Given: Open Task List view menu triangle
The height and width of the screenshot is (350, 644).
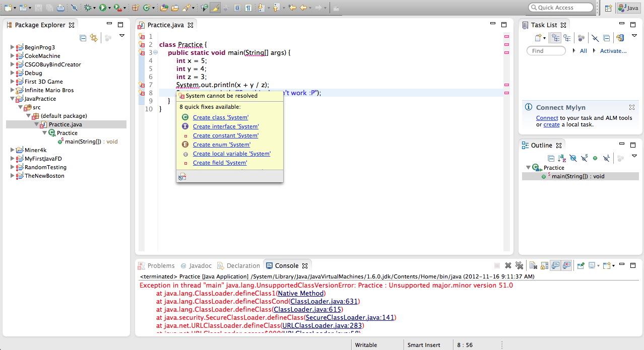Looking at the screenshot, I should point(634,36).
